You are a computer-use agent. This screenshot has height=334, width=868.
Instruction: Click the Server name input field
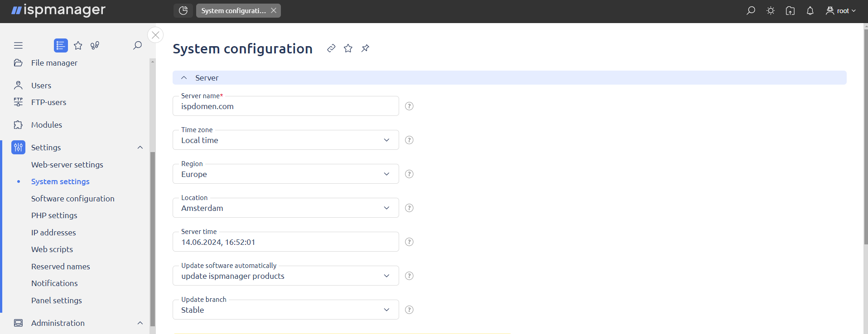click(x=285, y=107)
